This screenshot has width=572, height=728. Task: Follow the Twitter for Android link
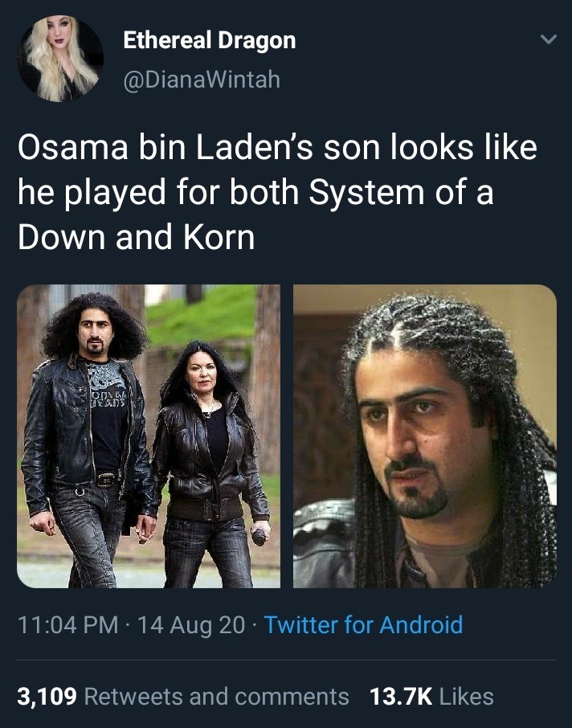(363, 624)
